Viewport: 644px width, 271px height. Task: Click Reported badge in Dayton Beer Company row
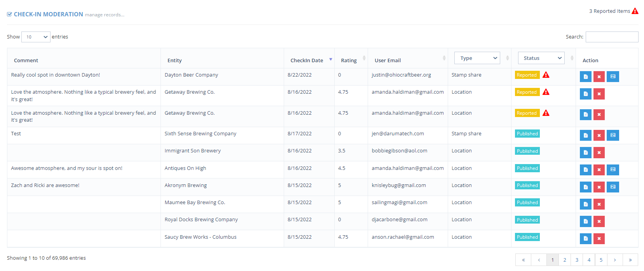(x=527, y=75)
